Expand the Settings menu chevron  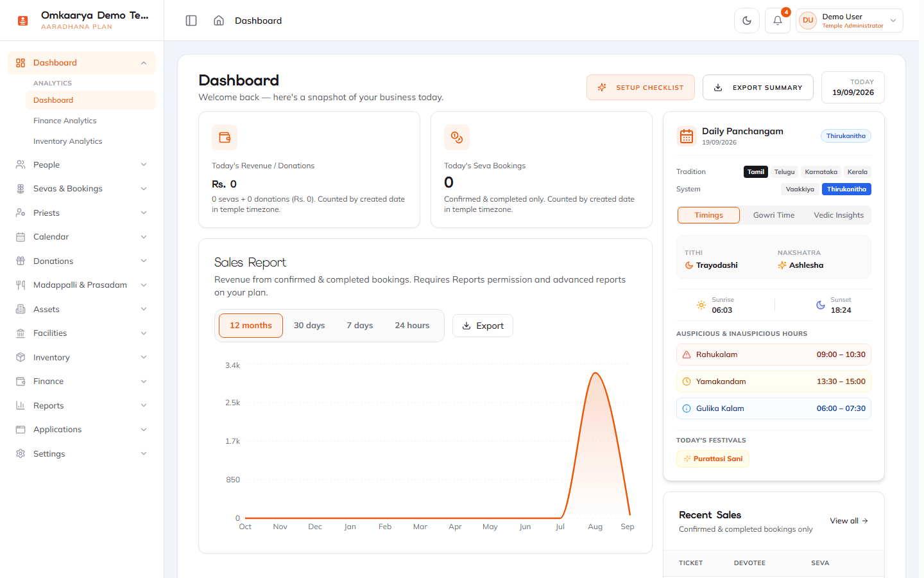[144, 453]
